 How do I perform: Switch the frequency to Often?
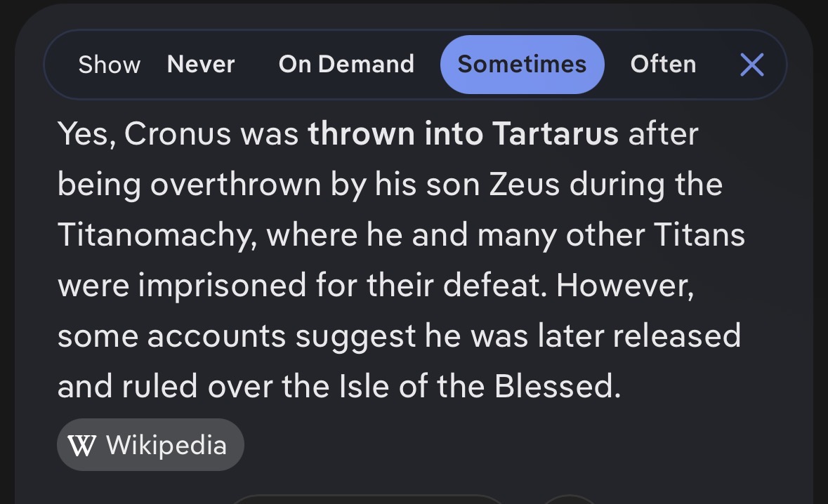[663, 65]
